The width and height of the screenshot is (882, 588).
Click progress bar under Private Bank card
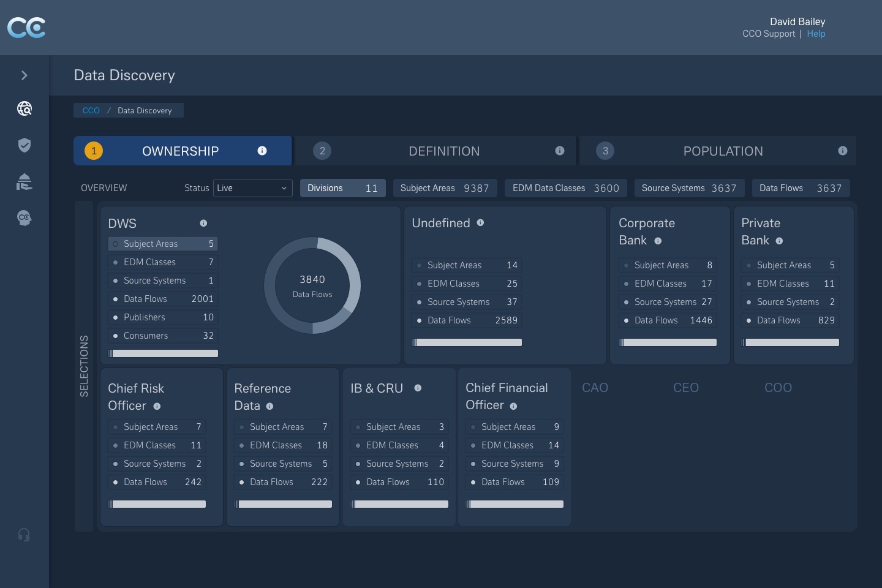(x=790, y=342)
